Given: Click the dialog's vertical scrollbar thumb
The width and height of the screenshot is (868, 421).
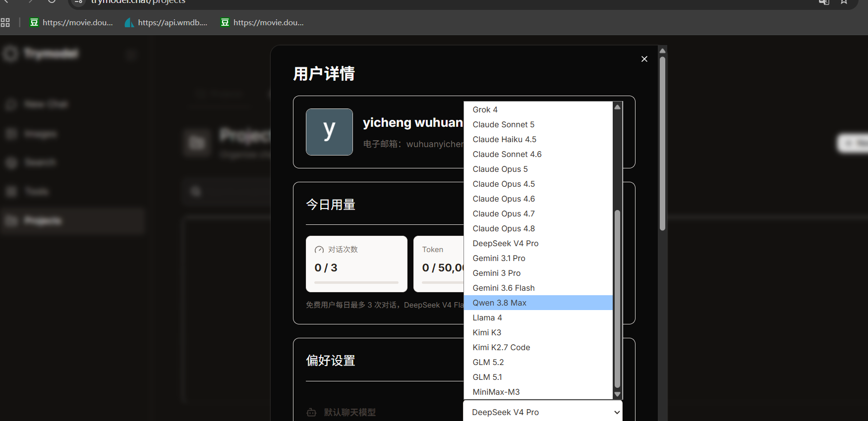Looking at the screenshot, I should pyautogui.click(x=662, y=143).
